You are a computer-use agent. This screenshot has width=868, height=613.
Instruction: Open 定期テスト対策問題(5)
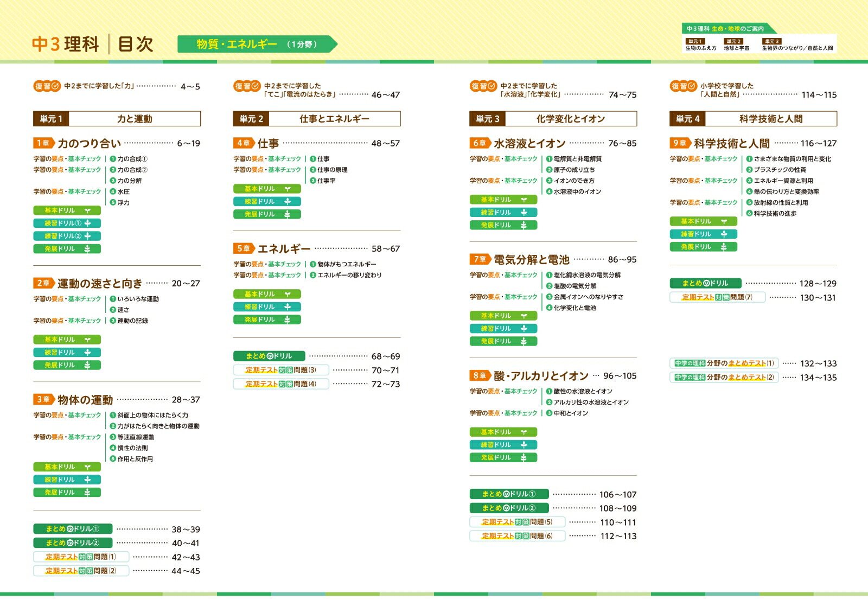pos(518,522)
